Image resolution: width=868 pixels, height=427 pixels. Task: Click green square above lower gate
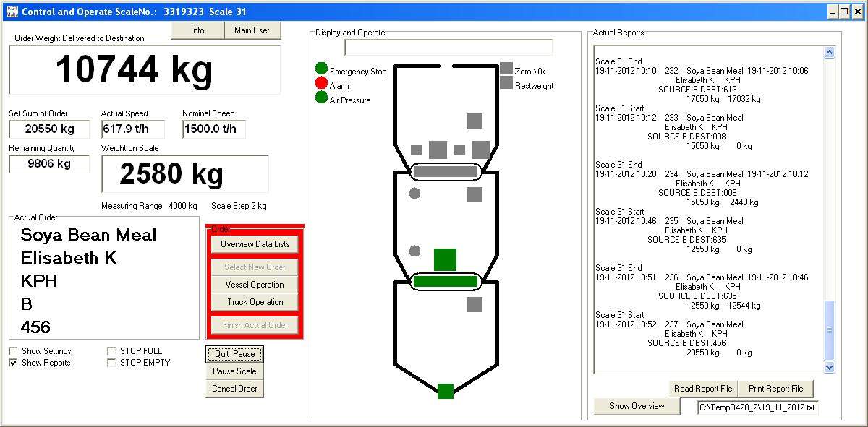pos(445,259)
